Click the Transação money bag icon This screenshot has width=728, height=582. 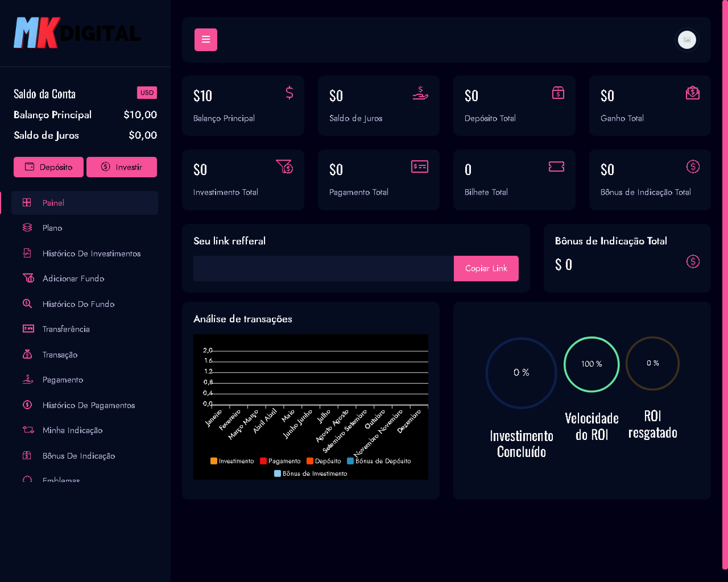pyautogui.click(x=27, y=354)
